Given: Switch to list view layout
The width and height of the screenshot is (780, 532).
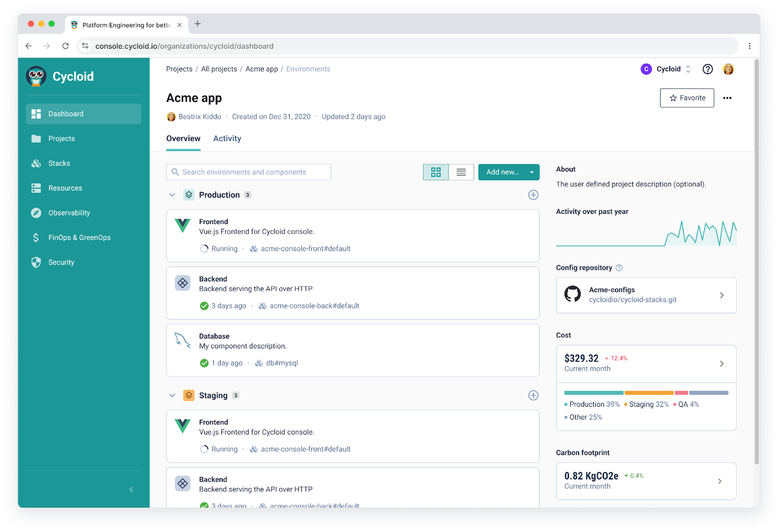Looking at the screenshot, I should pyautogui.click(x=461, y=172).
